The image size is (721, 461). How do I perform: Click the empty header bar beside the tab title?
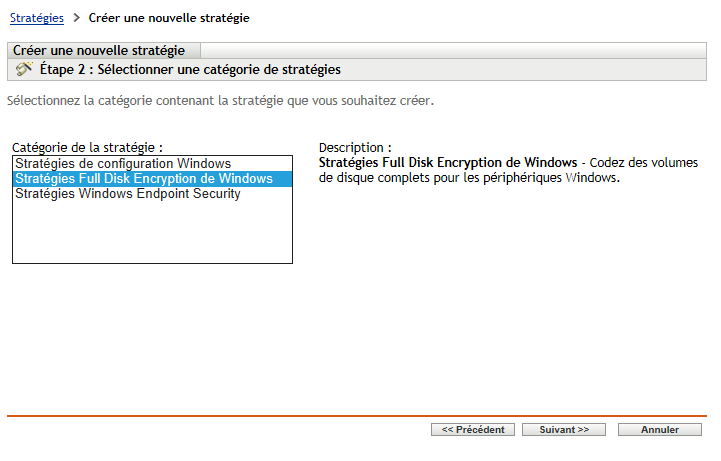pyautogui.click(x=450, y=51)
